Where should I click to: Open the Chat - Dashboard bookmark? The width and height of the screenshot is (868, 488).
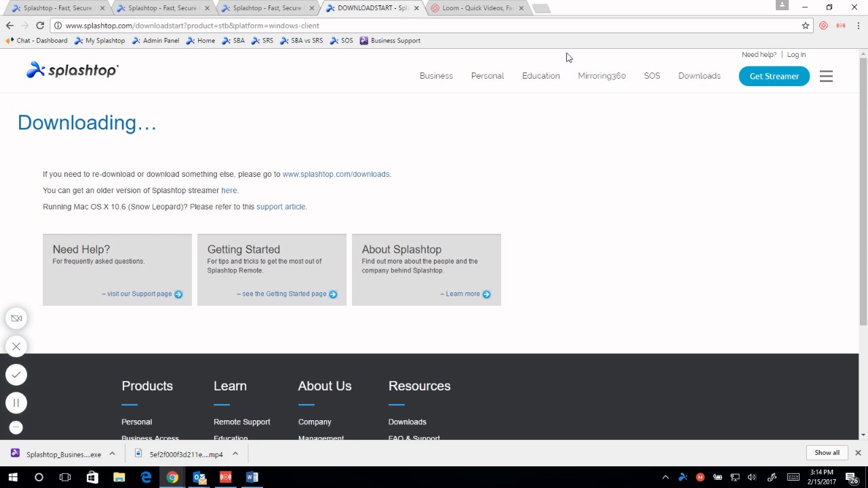[x=37, y=41]
